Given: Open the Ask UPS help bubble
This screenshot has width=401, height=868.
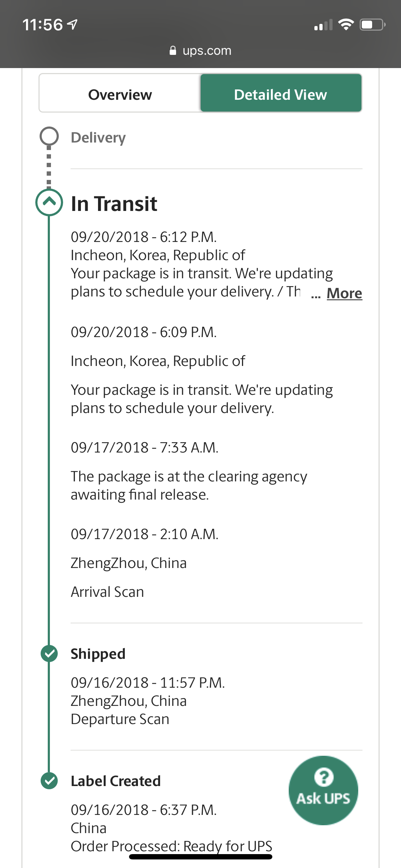Looking at the screenshot, I should [323, 790].
